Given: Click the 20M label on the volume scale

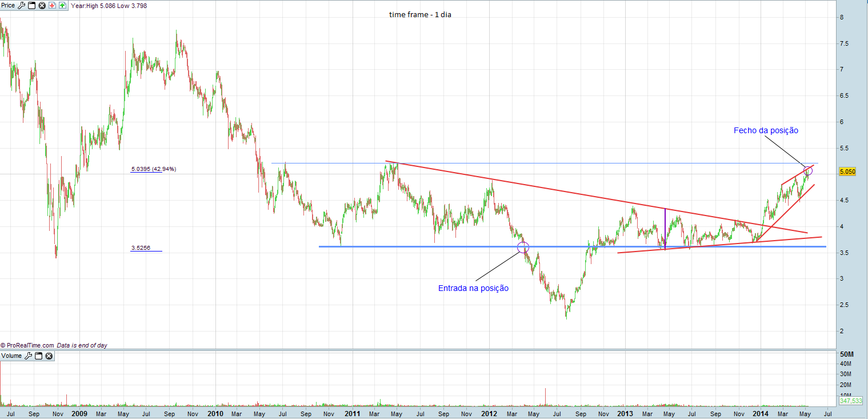Looking at the screenshot, I should [x=846, y=384].
